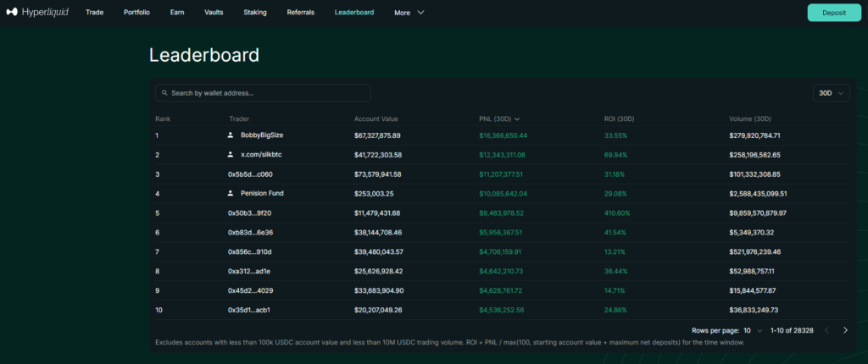
Task: Go to the next leaderboard page
Action: click(x=845, y=330)
